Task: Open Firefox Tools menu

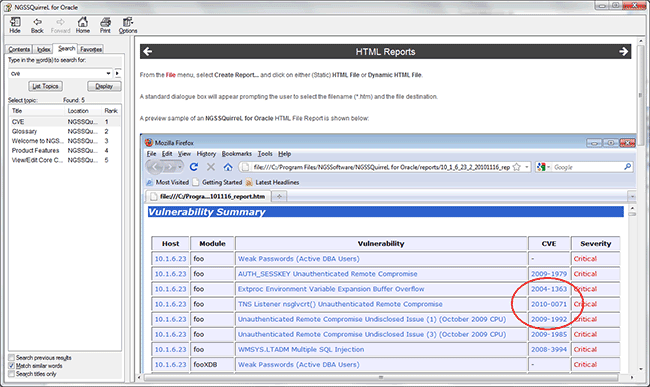Action: coord(265,154)
